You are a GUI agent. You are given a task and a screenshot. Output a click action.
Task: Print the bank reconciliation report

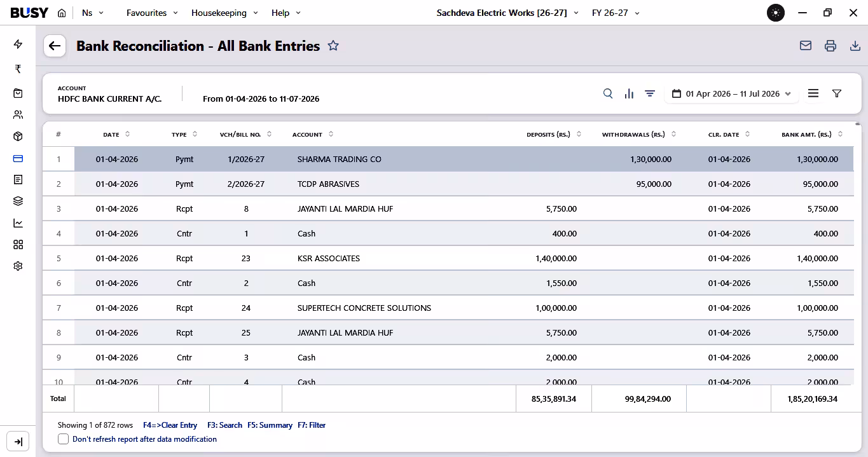pos(830,46)
